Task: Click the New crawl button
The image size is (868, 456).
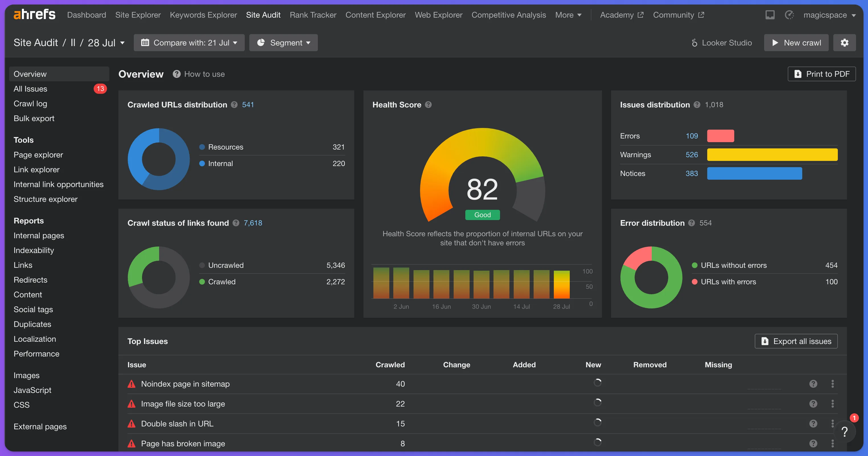Action: coord(796,43)
